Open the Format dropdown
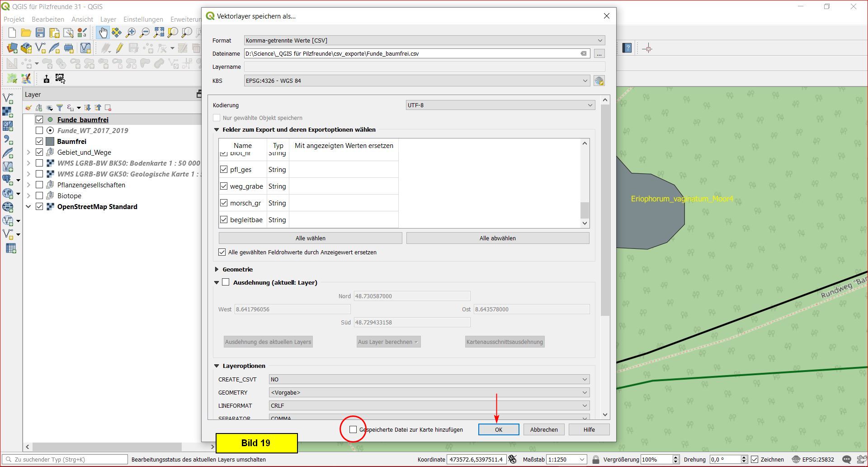This screenshot has width=868, height=467. pyautogui.click(x=424, y=40)
